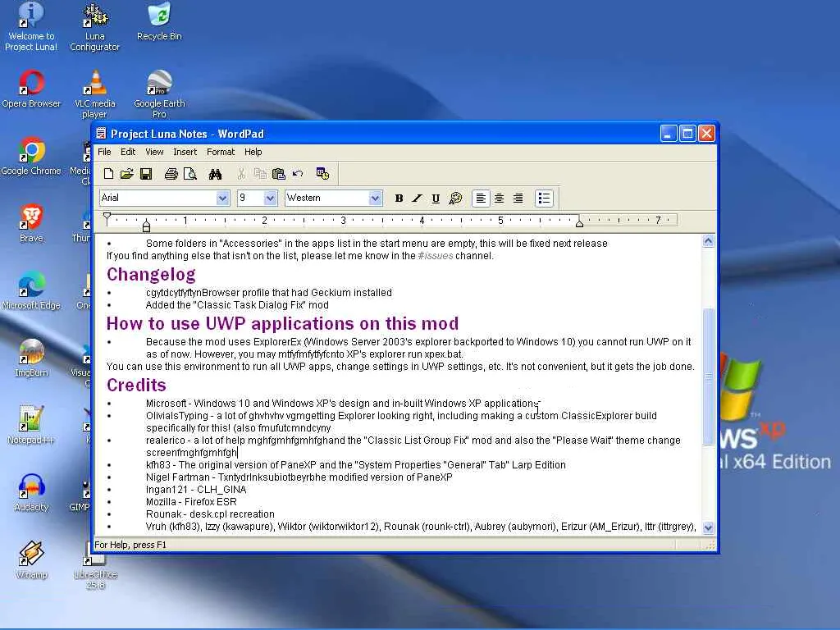Open the Insert menu
This screenshot has height=630, width=840.
[185, 152]
